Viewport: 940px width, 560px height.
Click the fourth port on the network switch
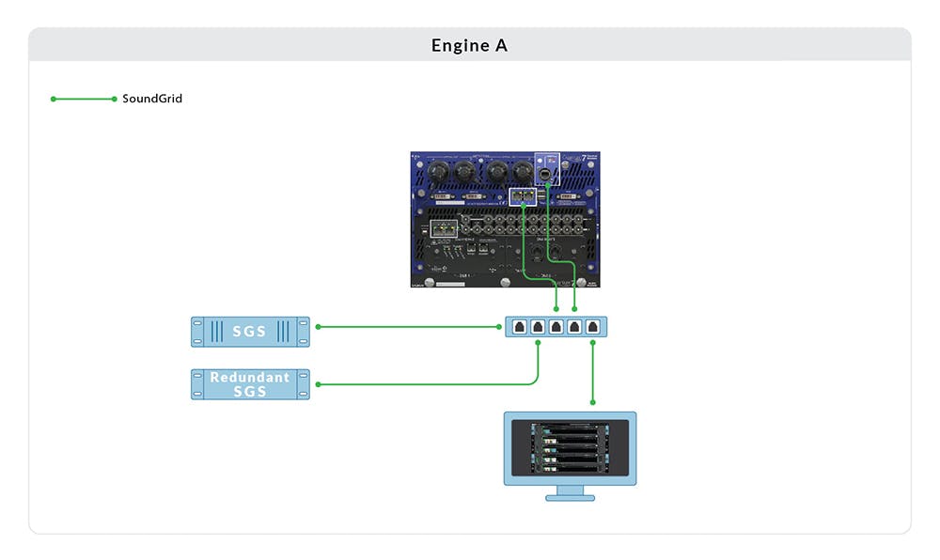click(574, 327)
